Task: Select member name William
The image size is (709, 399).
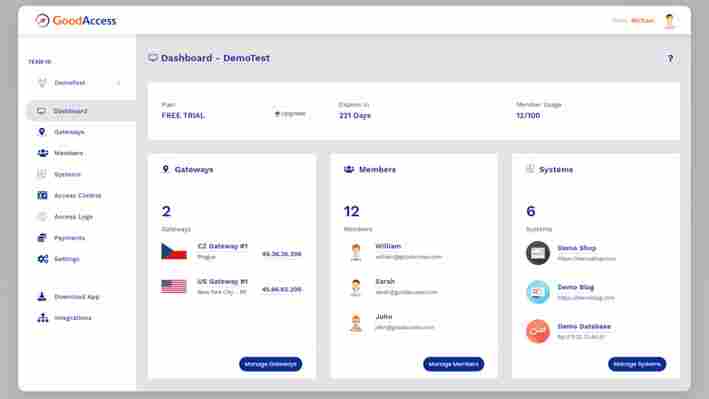Action: click(x=388, y=246)
